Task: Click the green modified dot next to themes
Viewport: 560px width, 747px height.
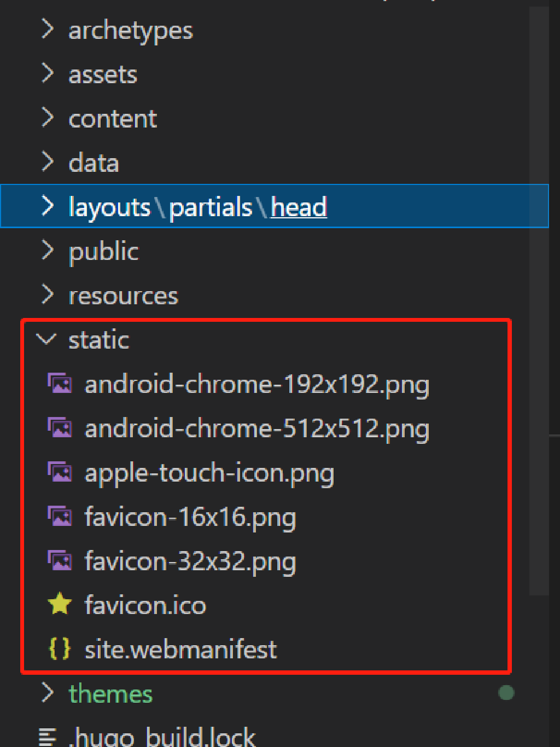Action: [x=506, y=693]
